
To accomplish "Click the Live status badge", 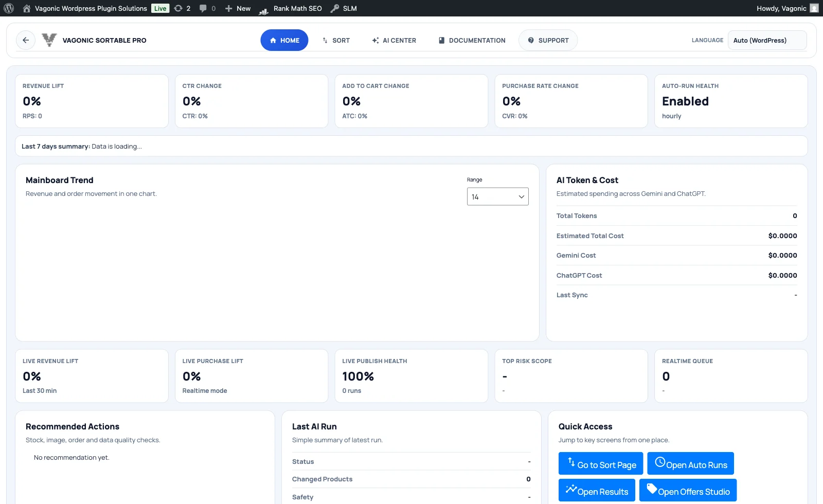I will click(160, 8).
